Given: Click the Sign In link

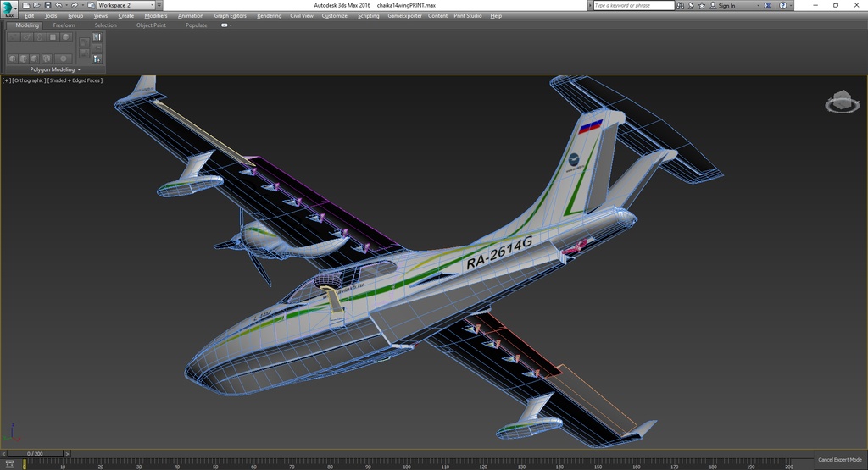Looking at the screenshot, I should 726,6.
